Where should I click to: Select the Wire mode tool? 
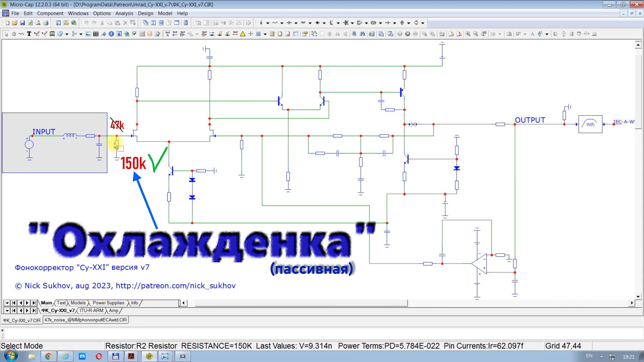[x=37, y=34]
